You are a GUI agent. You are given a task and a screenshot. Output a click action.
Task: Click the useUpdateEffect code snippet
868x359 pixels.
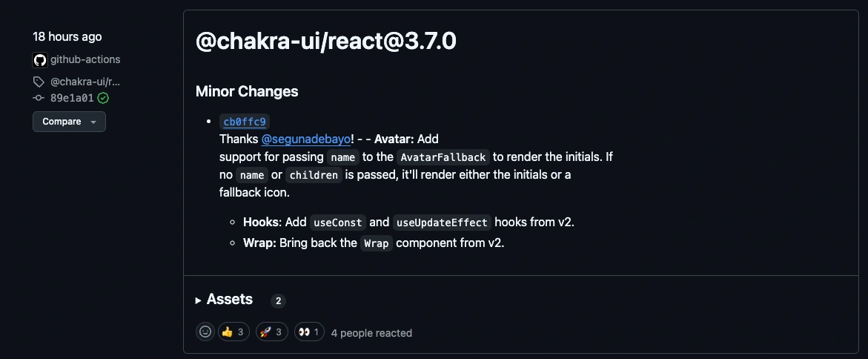point(442,223)
